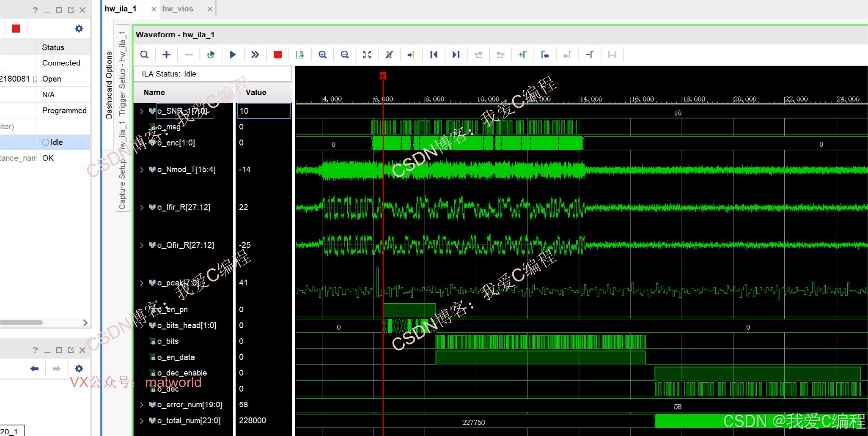Go back using the left arrow in the lower panel
The image size is (868, 436).
(35, 369)
